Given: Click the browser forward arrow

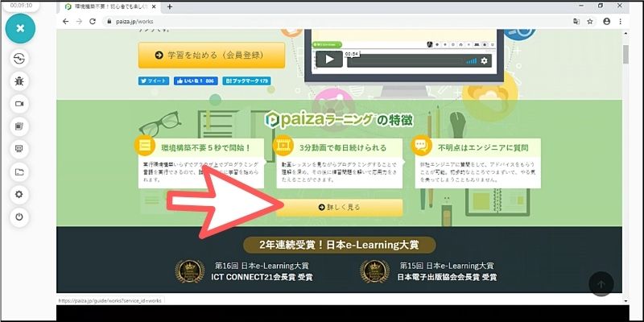Looking at the screenshot, I should tap(79, 22).
